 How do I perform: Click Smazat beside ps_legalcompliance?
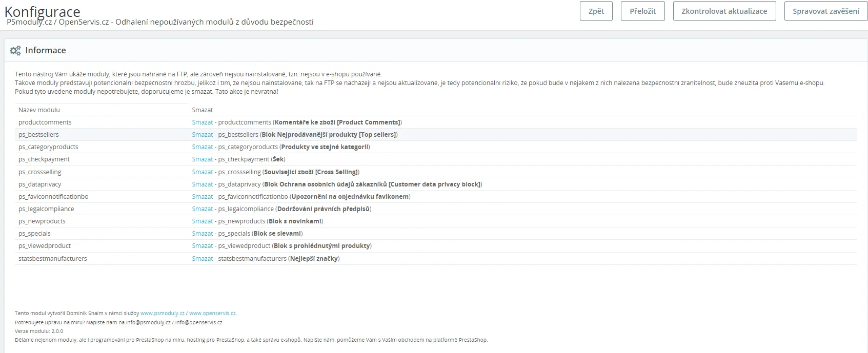(x=202, y=209)
